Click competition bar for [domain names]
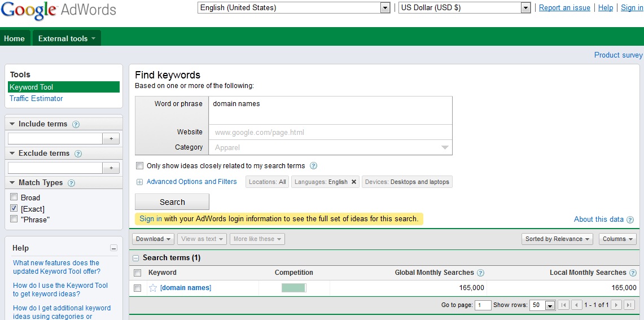Viewport: 644px width, 320px height. coord(294,288)
